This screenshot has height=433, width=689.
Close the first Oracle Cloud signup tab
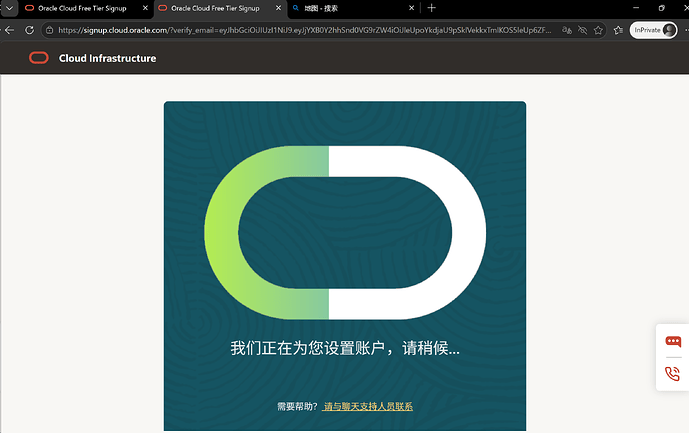[145, 8]
